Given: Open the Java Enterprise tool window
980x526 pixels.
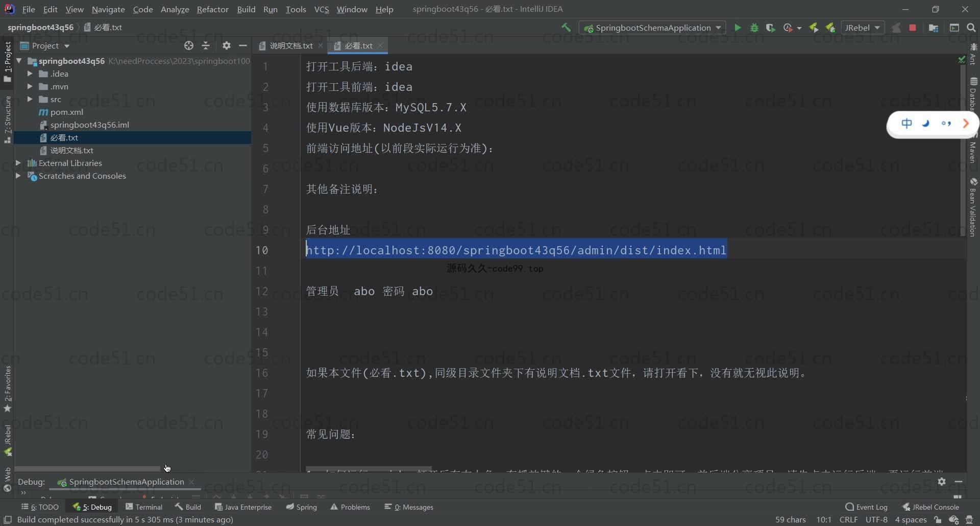Looking at the screenshot, I should coord(243,507).
